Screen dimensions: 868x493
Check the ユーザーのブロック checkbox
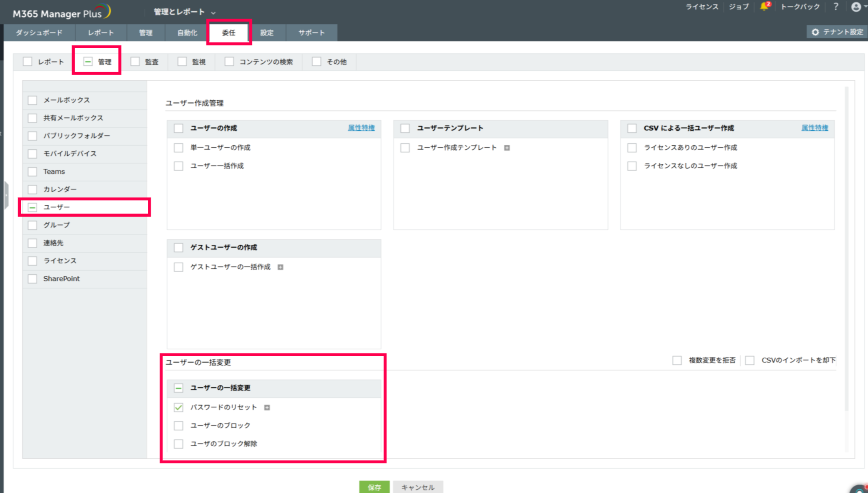179,426
